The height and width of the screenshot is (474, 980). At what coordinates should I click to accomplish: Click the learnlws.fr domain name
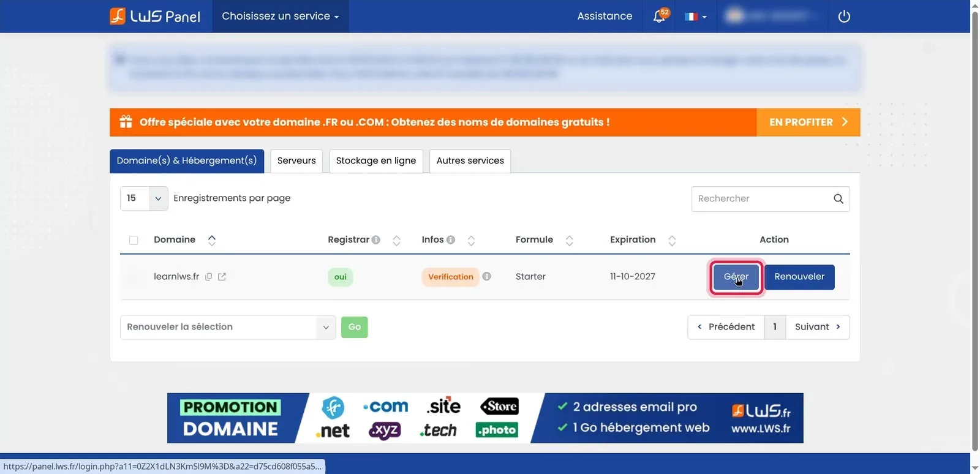click(x=176, y=277)
